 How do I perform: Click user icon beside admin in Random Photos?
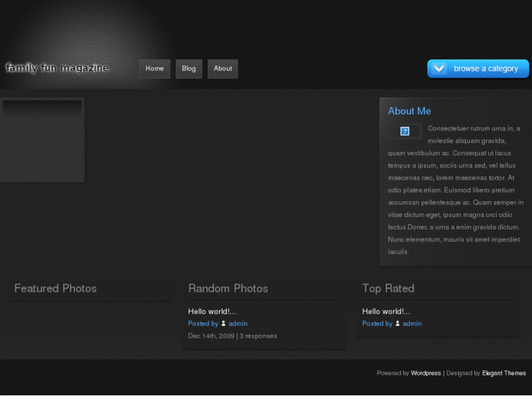pyautogui.click(x=223, y=324)
